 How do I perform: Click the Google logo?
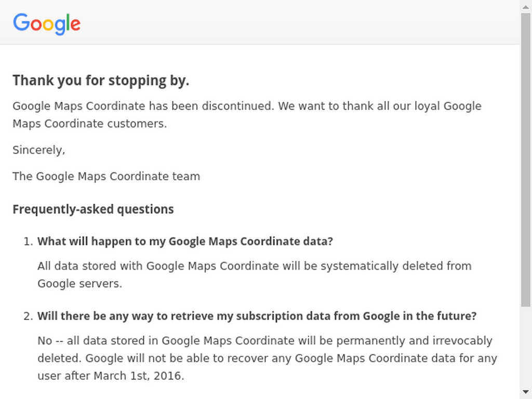pyautogui.click(x=47, y=24)
